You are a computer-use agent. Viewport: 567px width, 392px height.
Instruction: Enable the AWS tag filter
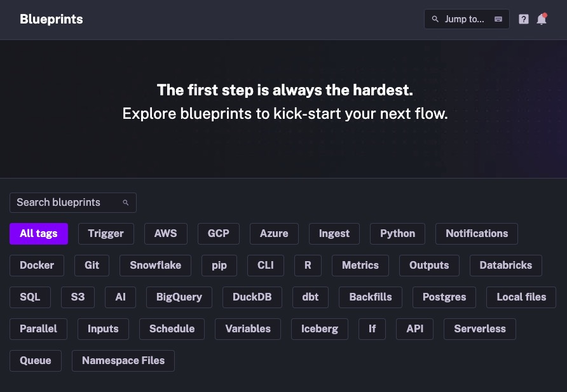pos(166,234)
